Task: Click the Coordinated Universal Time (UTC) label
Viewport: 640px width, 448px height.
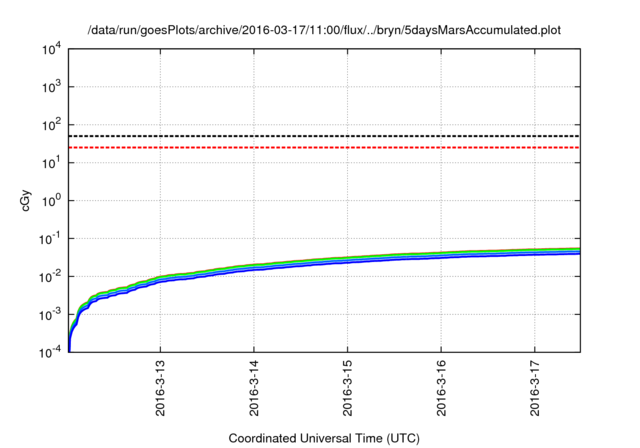Action: click(324, 438)
